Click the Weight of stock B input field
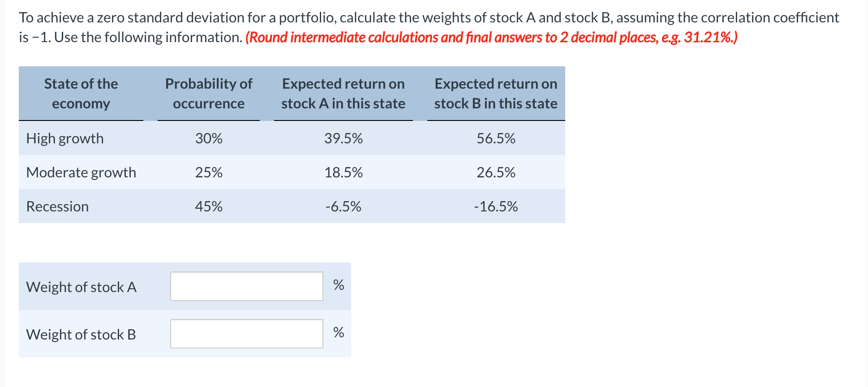868x387 pixels. coord(246,333)
